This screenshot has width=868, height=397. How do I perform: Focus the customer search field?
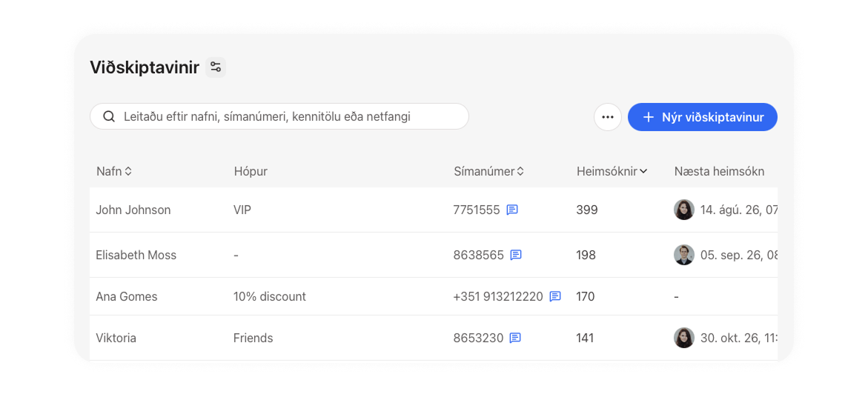click(x=279, y=117)
